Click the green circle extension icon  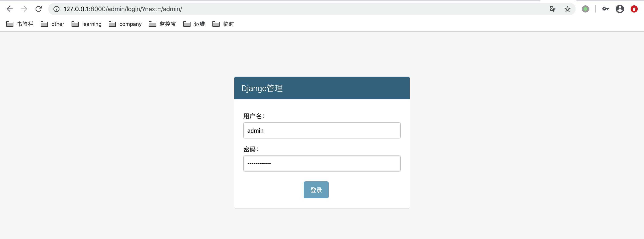585,9
